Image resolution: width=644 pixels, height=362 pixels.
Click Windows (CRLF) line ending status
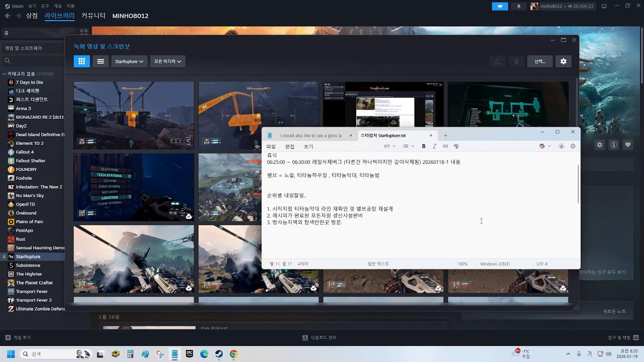tap(496, 264)
